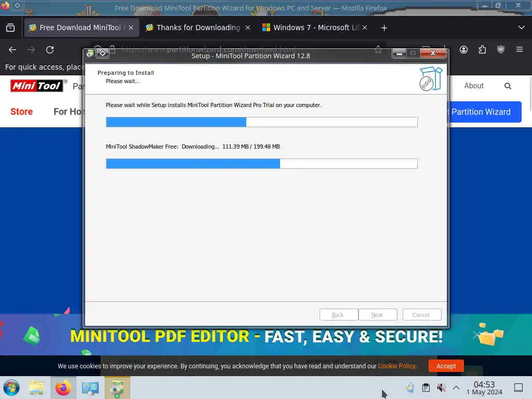Open the Windows Start menu orb
Screen dimensions: 532x399
pyautogui.click(x=11, y=388)
